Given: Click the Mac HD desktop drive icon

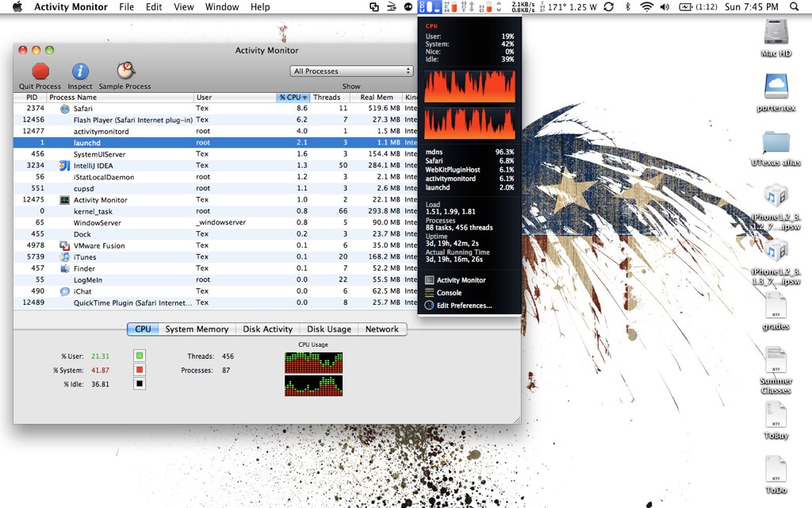Looking at the screenshot, I should coord(776,32).
